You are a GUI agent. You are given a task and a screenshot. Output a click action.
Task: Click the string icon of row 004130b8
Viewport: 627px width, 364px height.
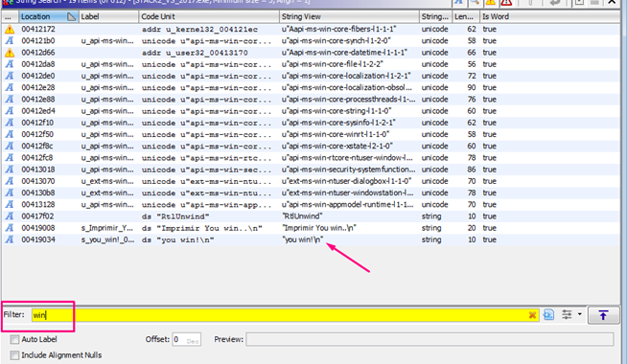[10, 193]
